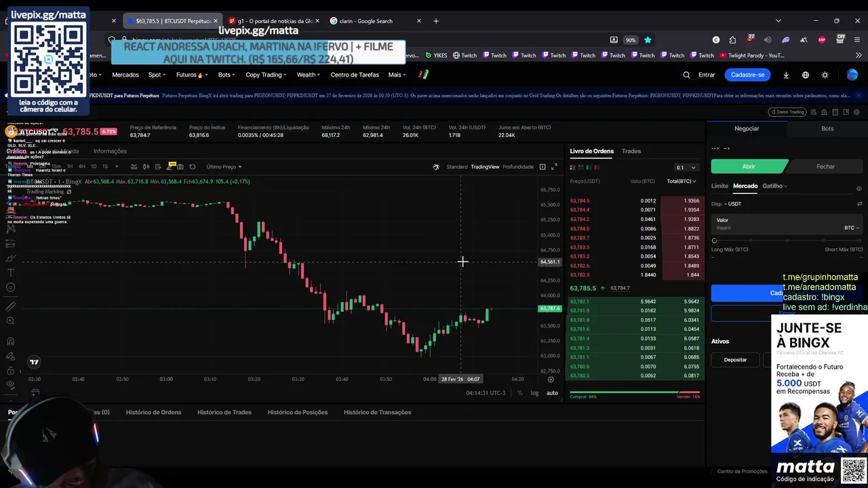Switch to the Bots tab

[x=827, y=128]
